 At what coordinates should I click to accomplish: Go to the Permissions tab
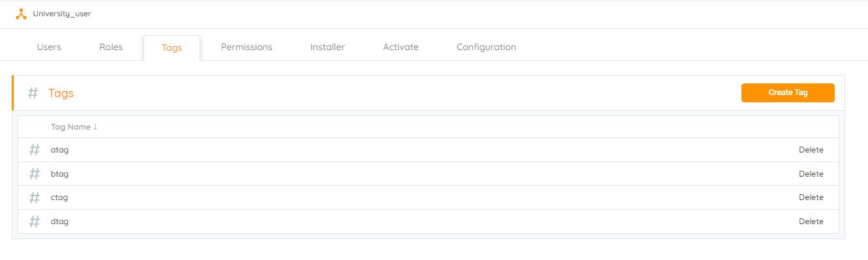247,47
